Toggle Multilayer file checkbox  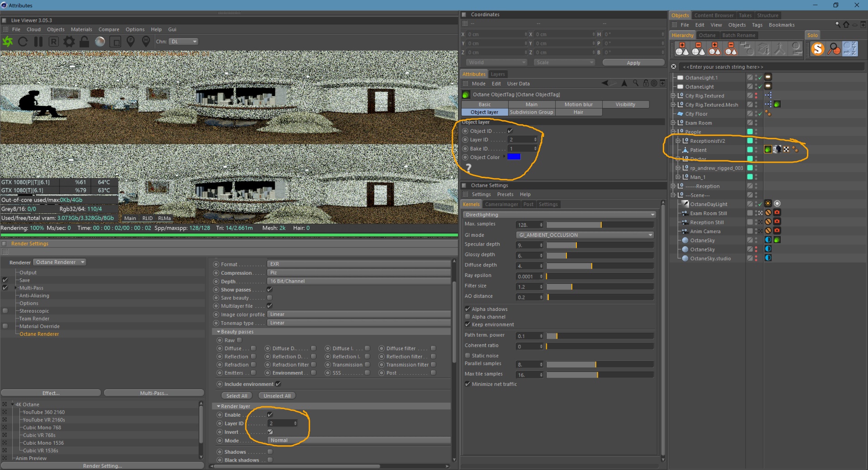(x=269, y=305)
